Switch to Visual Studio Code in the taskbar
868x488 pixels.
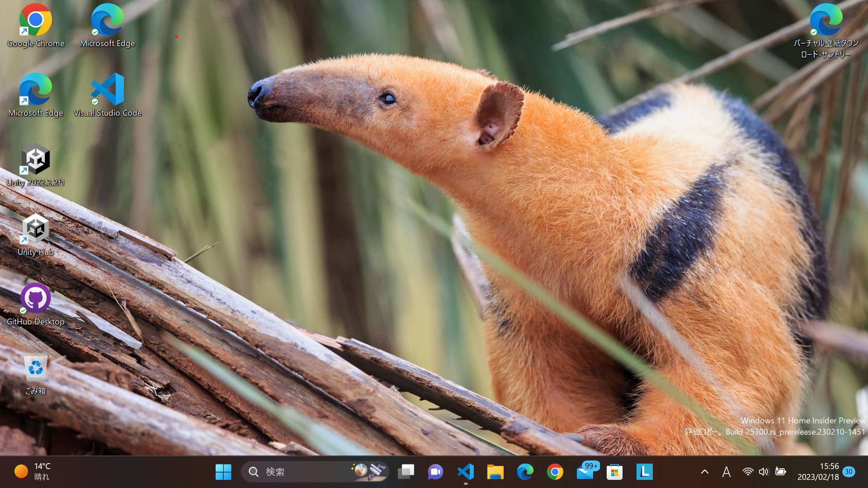click(466, 472)
